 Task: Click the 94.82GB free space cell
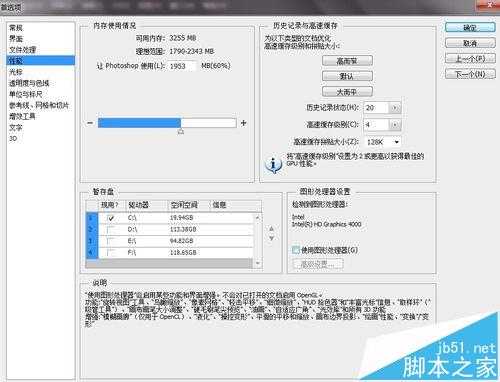pyautogui.click(x=182, y=241)
